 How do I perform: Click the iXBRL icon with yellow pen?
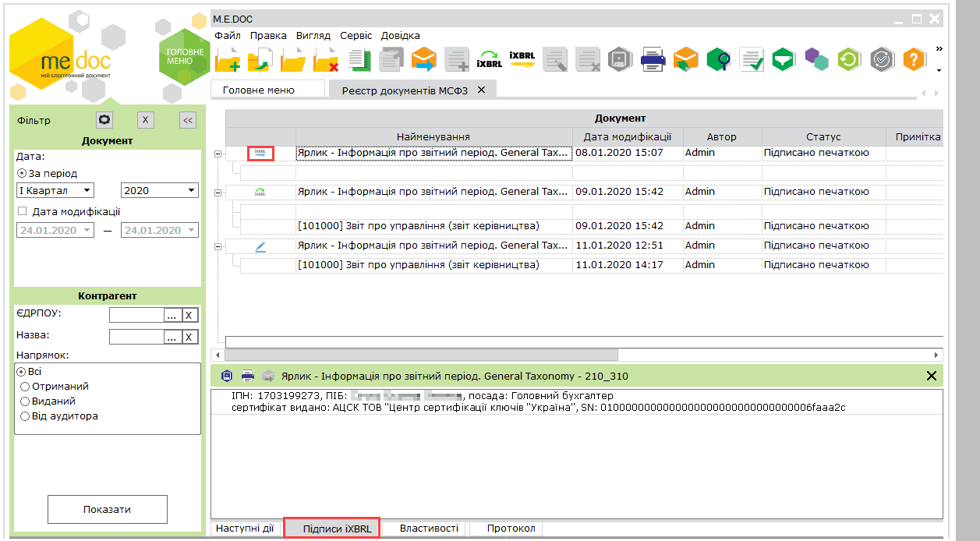[x=522, y=59]
